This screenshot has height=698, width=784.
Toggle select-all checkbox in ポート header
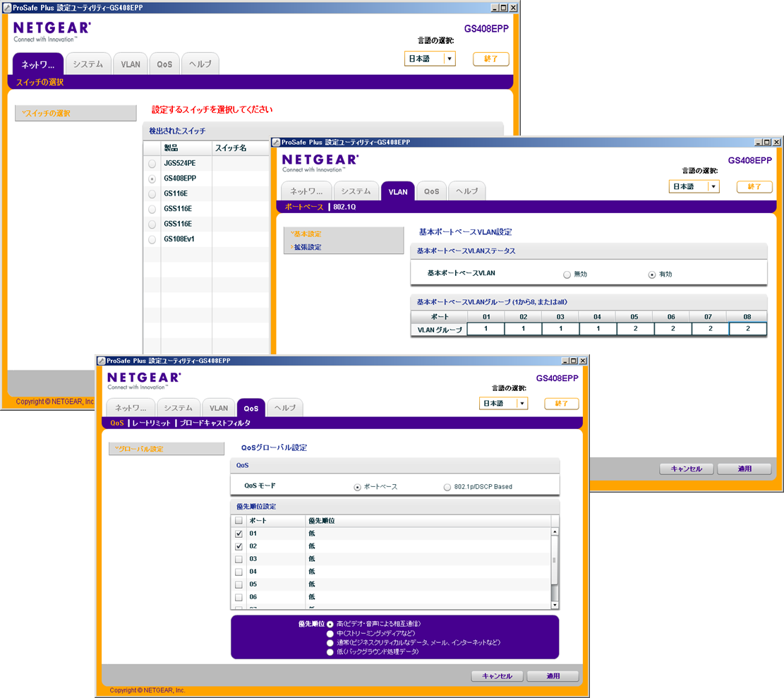[x=239, y=520]
